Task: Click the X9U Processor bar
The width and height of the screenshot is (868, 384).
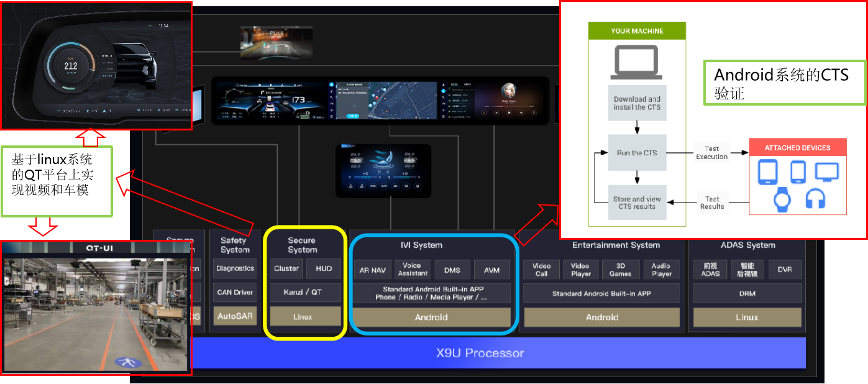Action: click(479, 353)
